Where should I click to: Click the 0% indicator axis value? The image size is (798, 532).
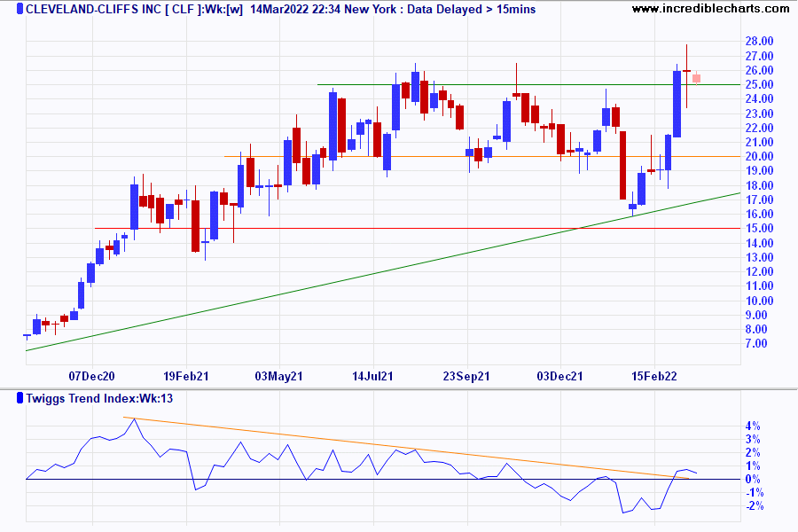(x=753, y=479)
